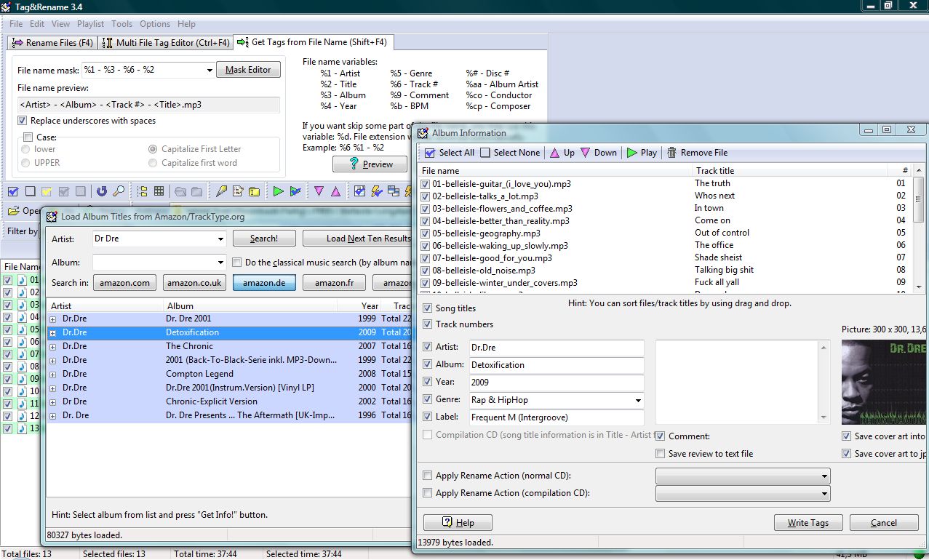Enable Apply Rename Action (compilation CD) checkbox

(427, 493)
